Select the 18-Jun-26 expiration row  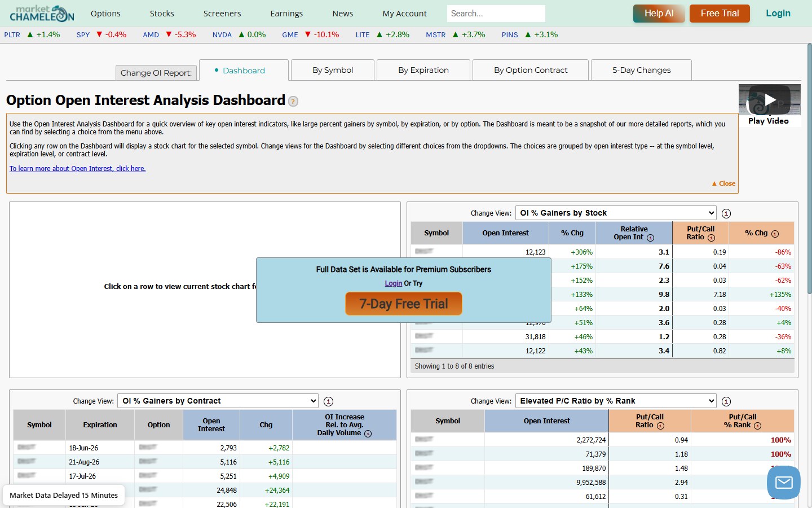pos(205,448)
